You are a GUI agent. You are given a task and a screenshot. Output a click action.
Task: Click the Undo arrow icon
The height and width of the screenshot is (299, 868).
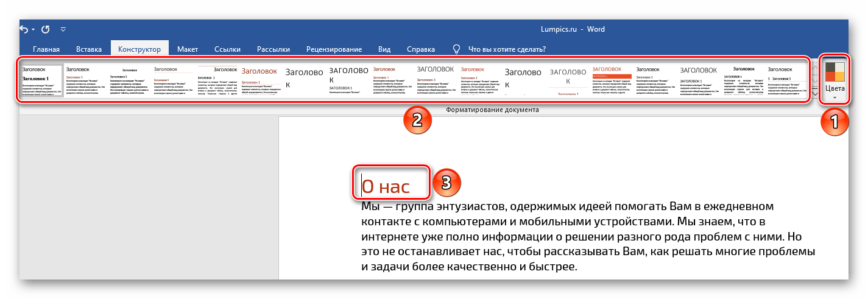(x=24, y=29)
